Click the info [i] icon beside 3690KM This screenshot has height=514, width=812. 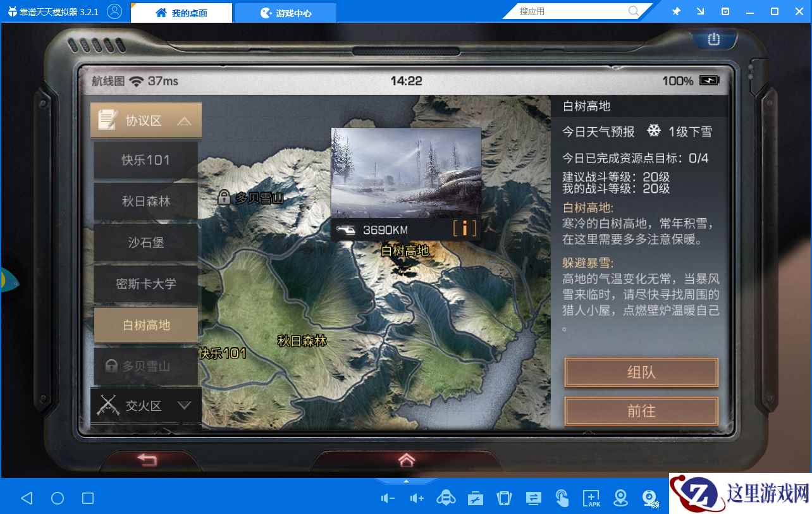(x=465, y=229)
